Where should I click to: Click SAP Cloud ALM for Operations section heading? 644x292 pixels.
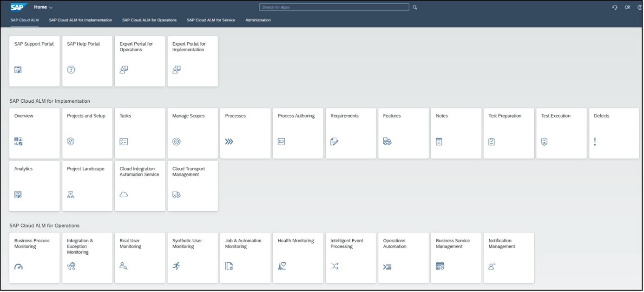(x=45, y=226)
